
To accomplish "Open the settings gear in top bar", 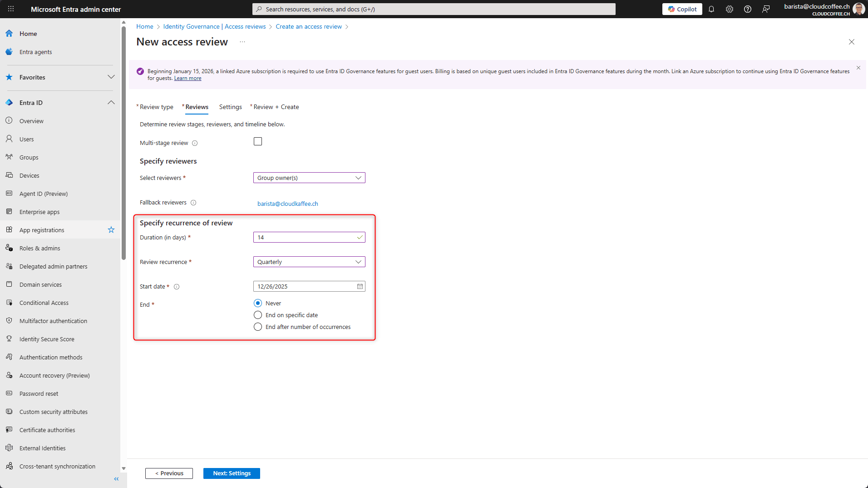I will [730, 9].
